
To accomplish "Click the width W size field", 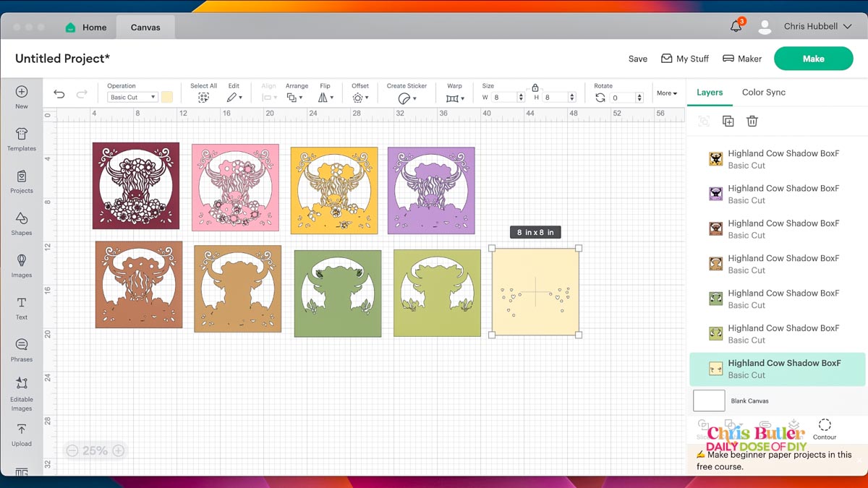I will [x=503, y=98].
